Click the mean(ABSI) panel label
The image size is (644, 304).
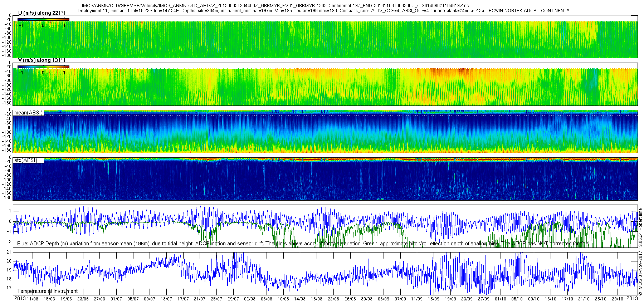tap(28, 113)
